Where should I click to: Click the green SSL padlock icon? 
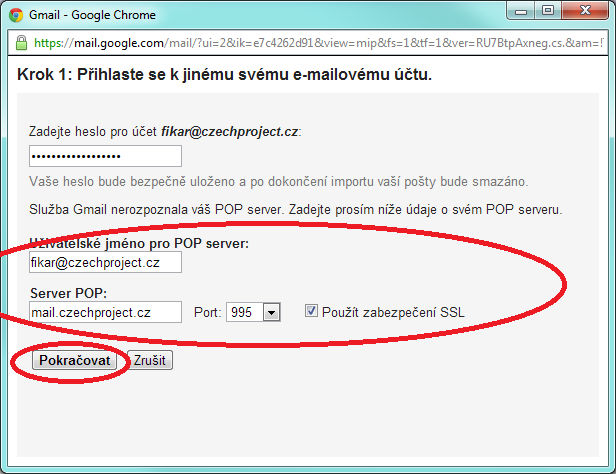[x=21, y=42]
